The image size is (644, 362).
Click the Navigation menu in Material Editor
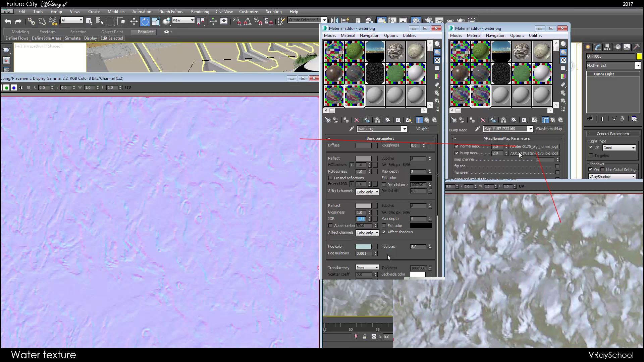[369, 35]
